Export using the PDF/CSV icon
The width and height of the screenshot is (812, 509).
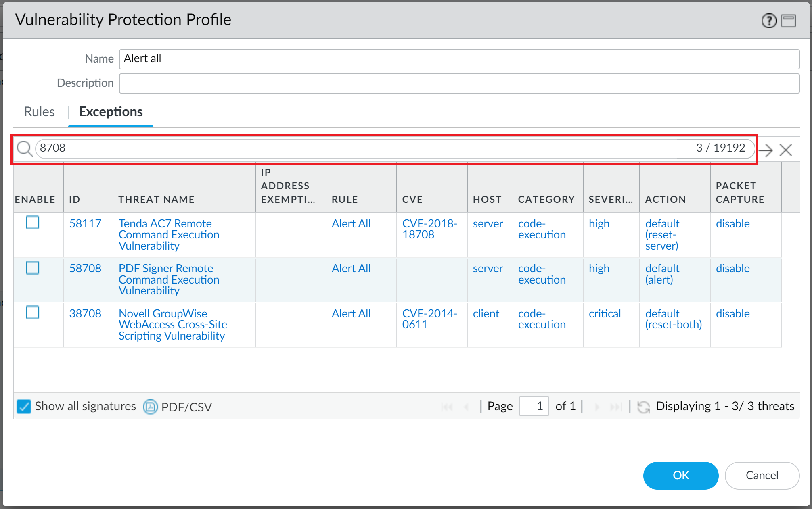coord(150,407)
